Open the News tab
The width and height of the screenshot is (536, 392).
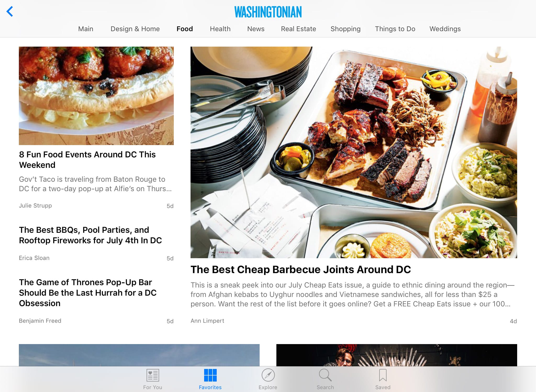(256, 29)
